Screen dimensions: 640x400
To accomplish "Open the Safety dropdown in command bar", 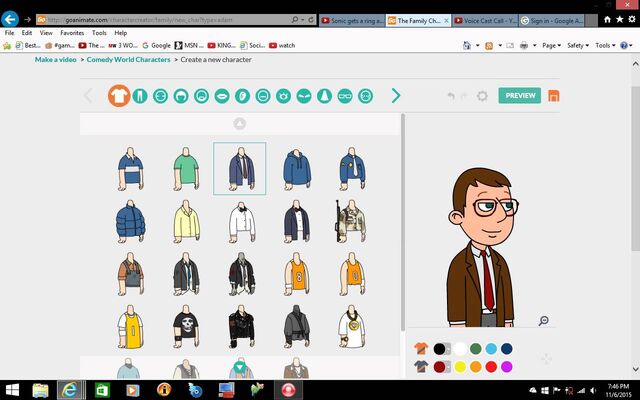I will click(578, 45).
